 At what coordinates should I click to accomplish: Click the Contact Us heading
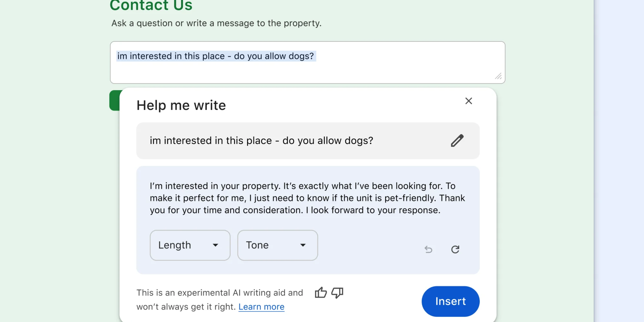(151, 5)
